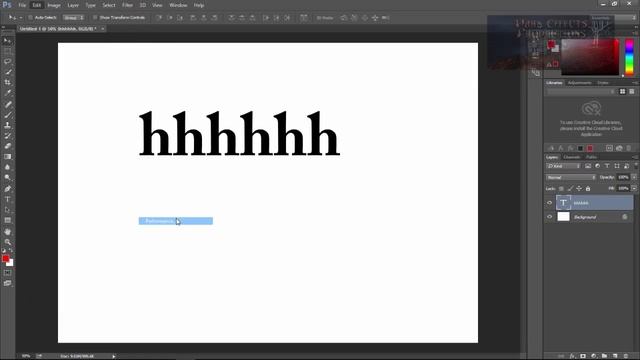Select the Rectangle shape tool
The image size is (640, 360).
[7, 220]
